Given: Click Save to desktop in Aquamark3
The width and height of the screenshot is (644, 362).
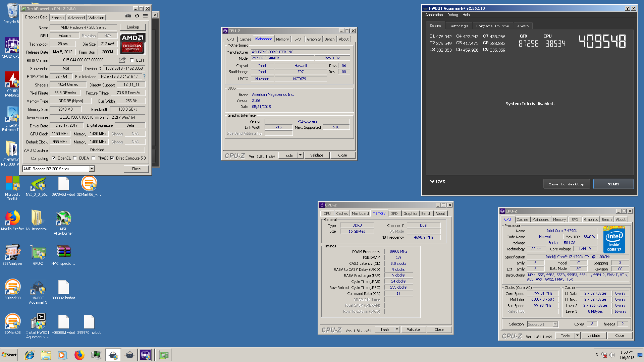Looking at the screenshot, I should click(567, 184).
